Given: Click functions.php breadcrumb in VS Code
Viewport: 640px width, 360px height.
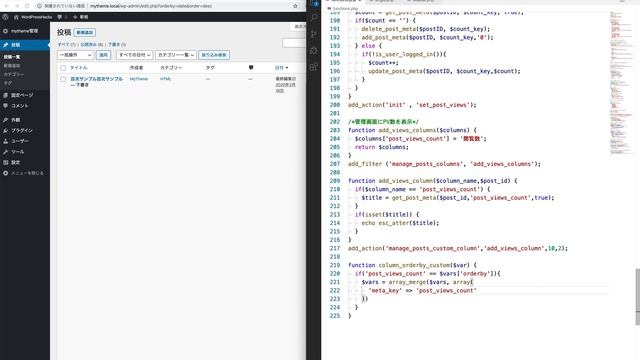Looking at the screenshot, I should coord(345,9).
